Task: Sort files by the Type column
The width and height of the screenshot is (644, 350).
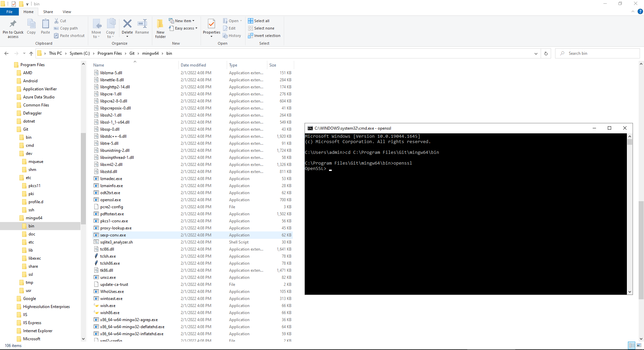Action: 233,65
